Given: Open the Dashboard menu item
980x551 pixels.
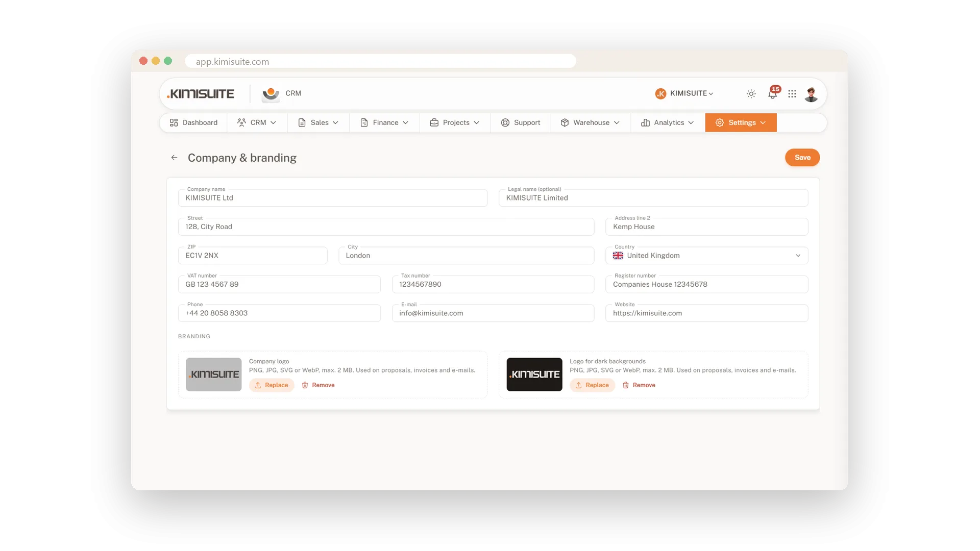Looking at the screenshot, I should 193,122.
